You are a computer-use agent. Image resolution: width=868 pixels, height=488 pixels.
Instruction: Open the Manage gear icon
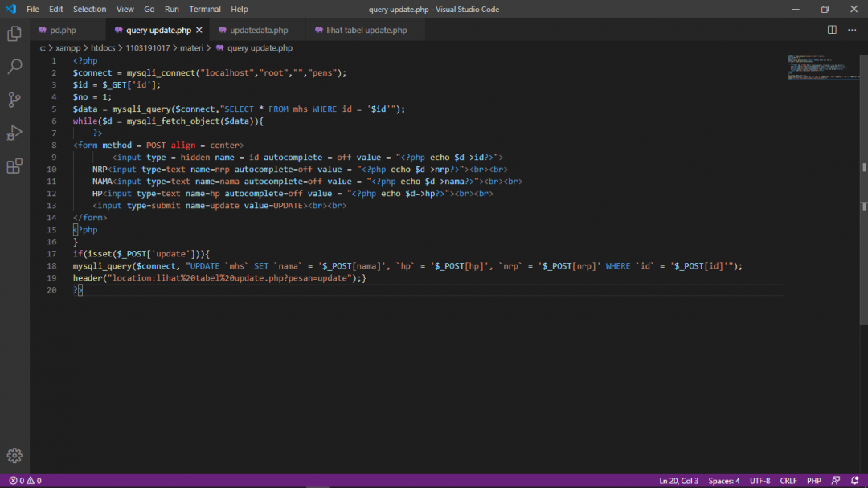coord(14,455)
